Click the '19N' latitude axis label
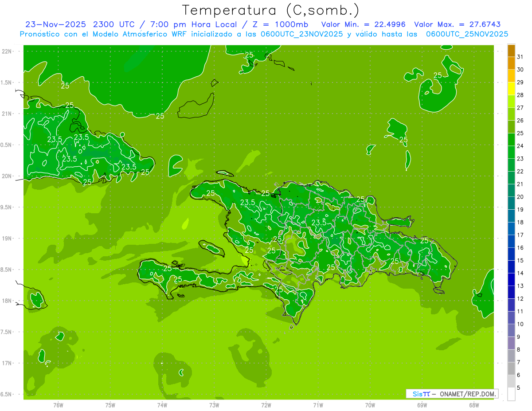Image resolution: width=532 pixels, height=411 pixels. (7, 239)
